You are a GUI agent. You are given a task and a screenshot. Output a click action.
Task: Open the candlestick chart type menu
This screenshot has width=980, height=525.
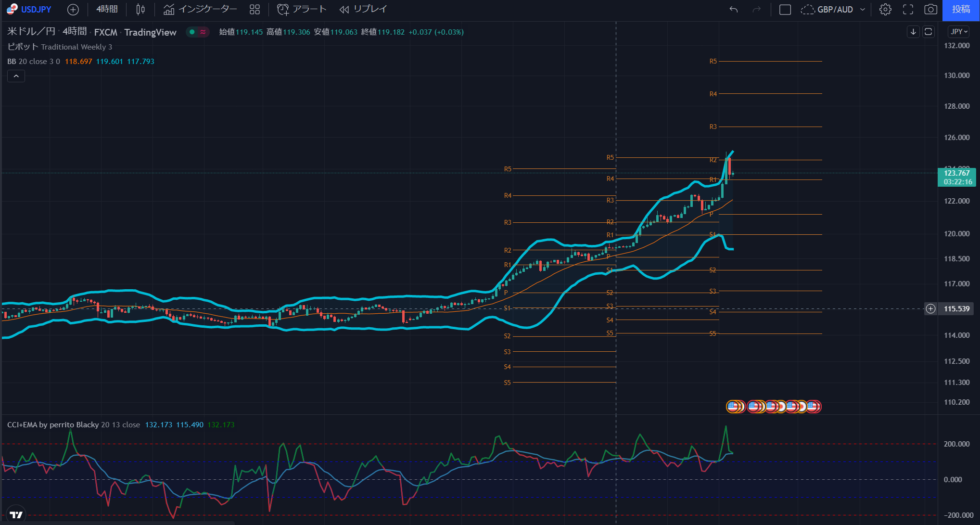[140, 9]
